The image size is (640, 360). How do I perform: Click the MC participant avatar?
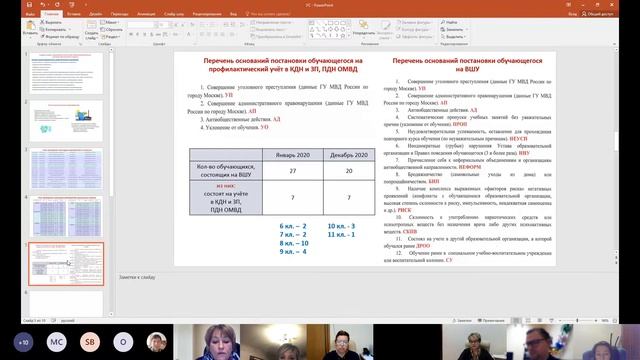(56, 342)
